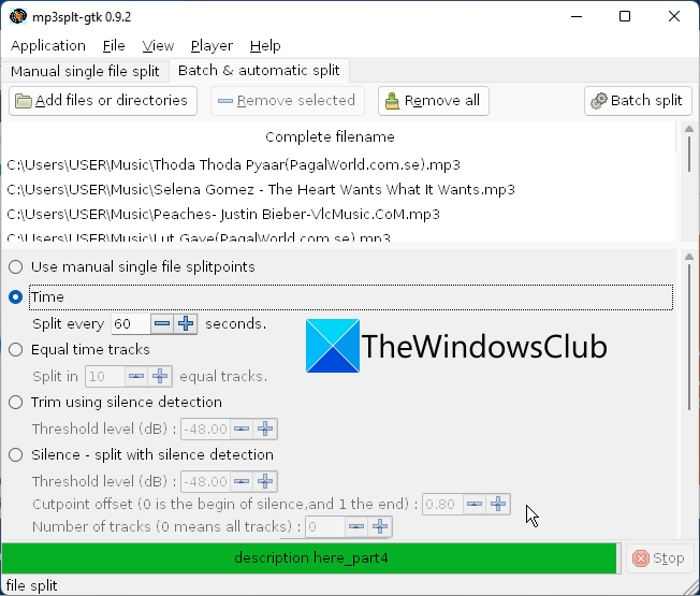The width and height of the screenshot is (700, 596).
Task: Switch to Batch & automatic split tab
Action: pyautogui.click(x=259, y=71)
